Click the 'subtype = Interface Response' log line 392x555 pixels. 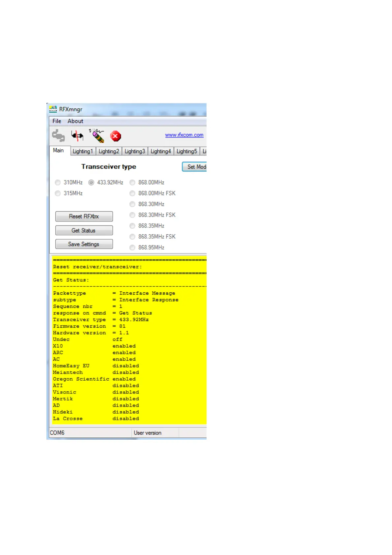[116, 300]
